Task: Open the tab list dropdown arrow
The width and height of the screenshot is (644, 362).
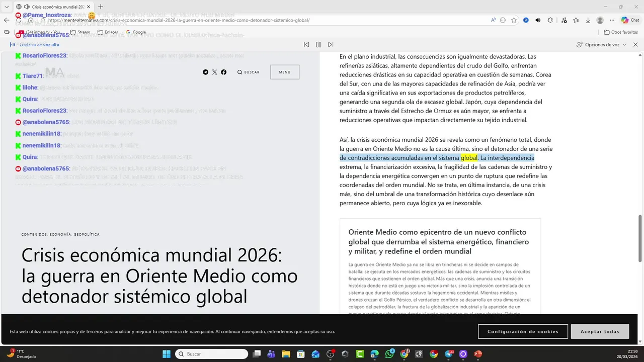Action: 7,7
